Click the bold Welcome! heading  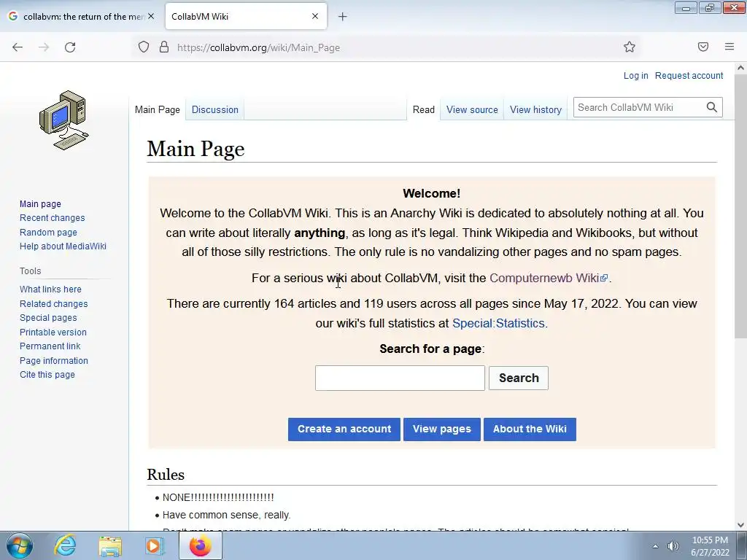[431, 193]
